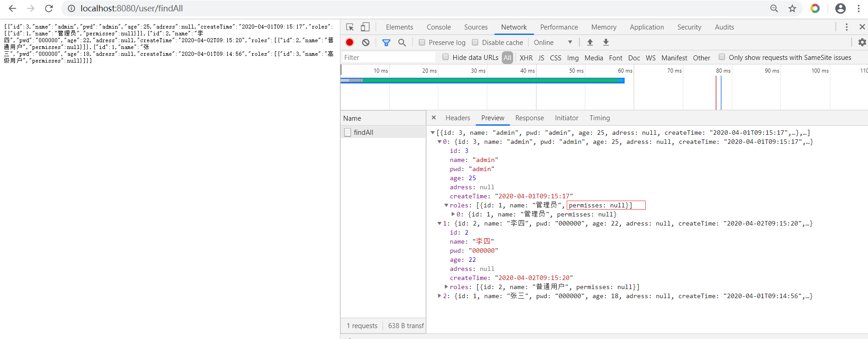The image size is (868, 339).
Task: Click the browser forward arrow
Action: point(30,8)
